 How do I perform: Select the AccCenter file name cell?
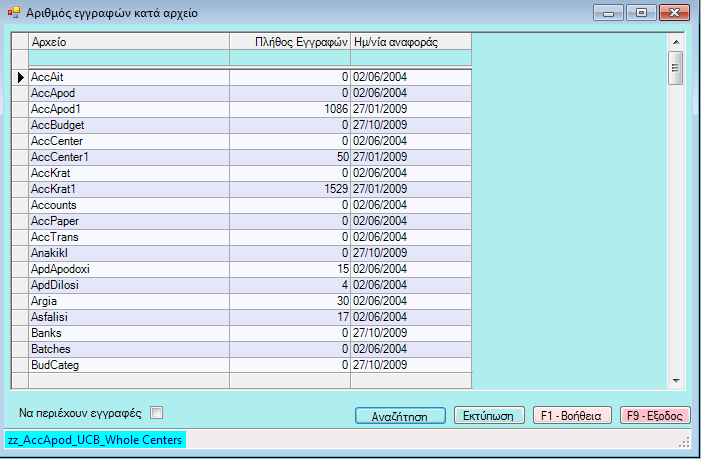click(129, 141)
